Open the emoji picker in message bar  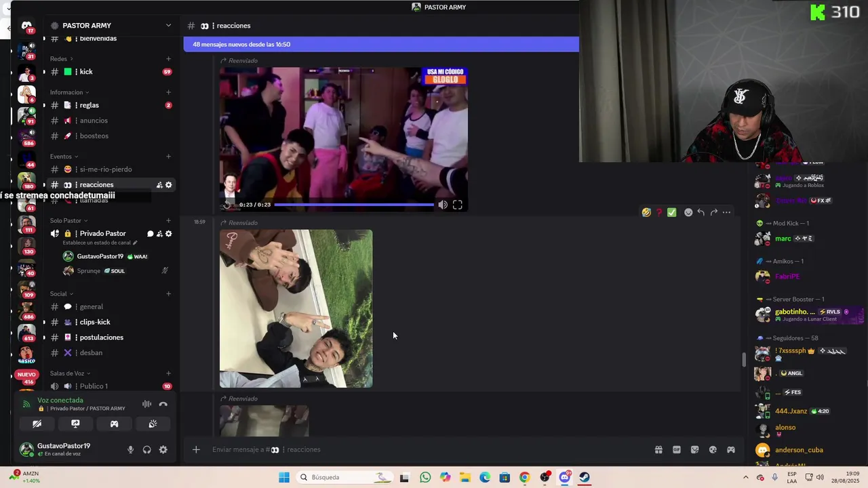713,449
